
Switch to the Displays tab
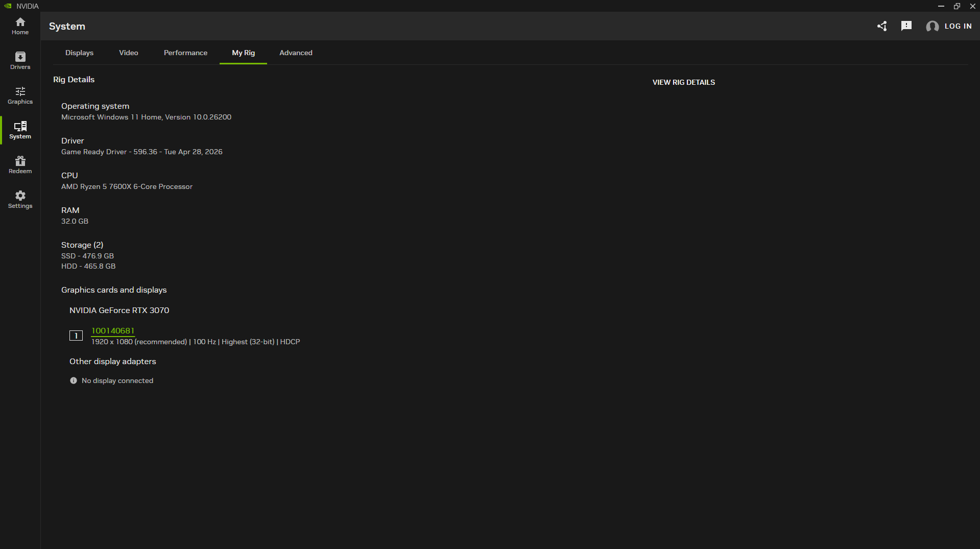coord(79,53)
